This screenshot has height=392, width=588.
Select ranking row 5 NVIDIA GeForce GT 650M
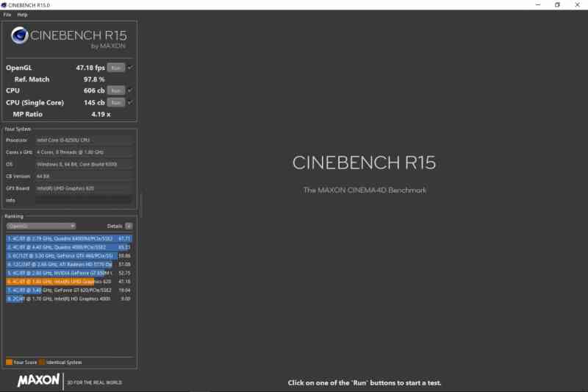coord(69,273)
